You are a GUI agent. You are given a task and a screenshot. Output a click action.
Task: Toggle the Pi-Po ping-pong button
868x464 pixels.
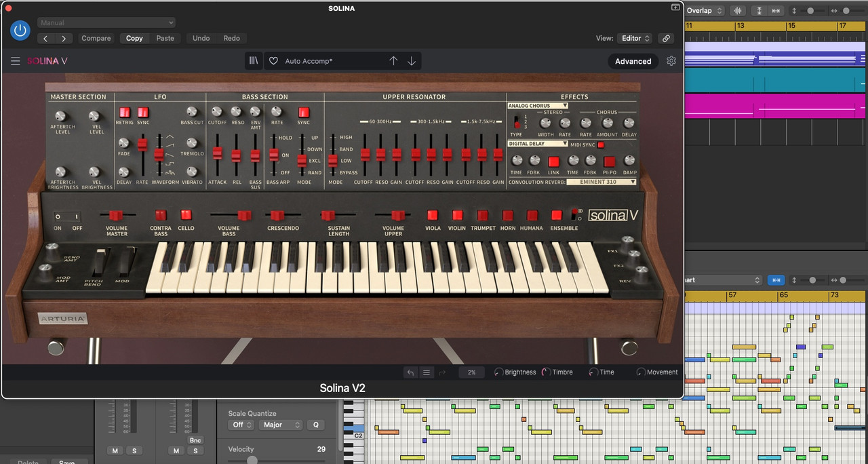[610, 161]
